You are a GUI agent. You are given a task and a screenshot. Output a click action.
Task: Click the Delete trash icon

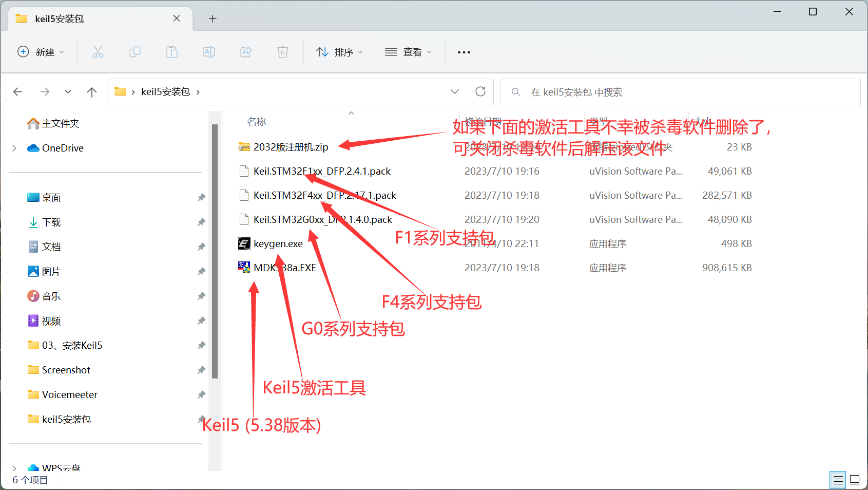point(283,52)
